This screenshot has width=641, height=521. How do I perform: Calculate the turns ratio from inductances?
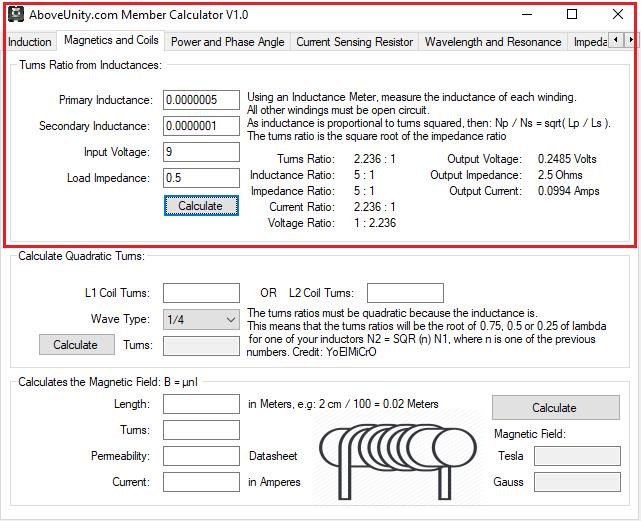[201, 206]
